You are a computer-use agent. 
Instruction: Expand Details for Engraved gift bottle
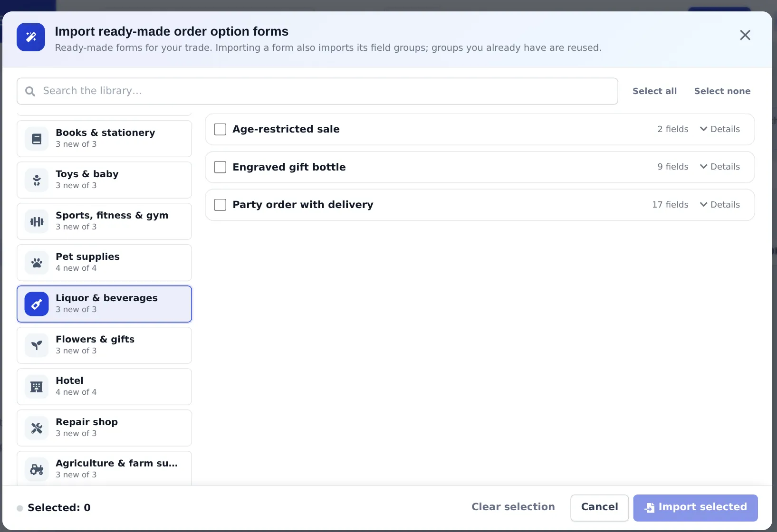click(719, 167)
